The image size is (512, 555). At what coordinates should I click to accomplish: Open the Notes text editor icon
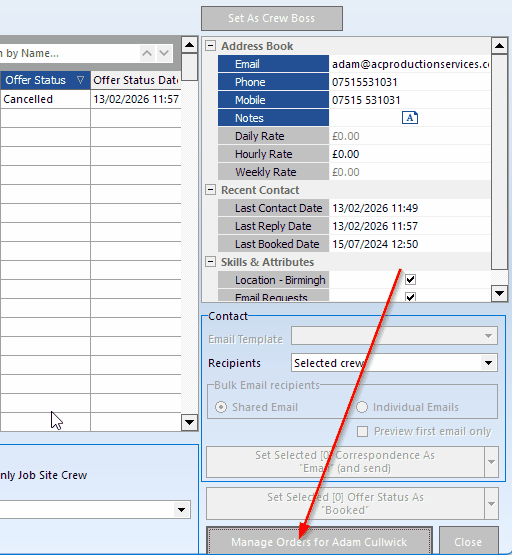pyautogui.click(x=410, y=118)
